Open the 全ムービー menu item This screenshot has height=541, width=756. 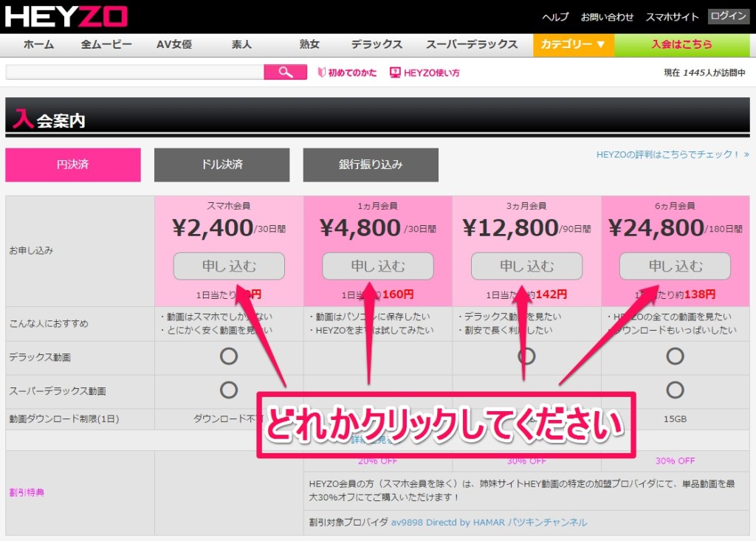click(106, 44)
